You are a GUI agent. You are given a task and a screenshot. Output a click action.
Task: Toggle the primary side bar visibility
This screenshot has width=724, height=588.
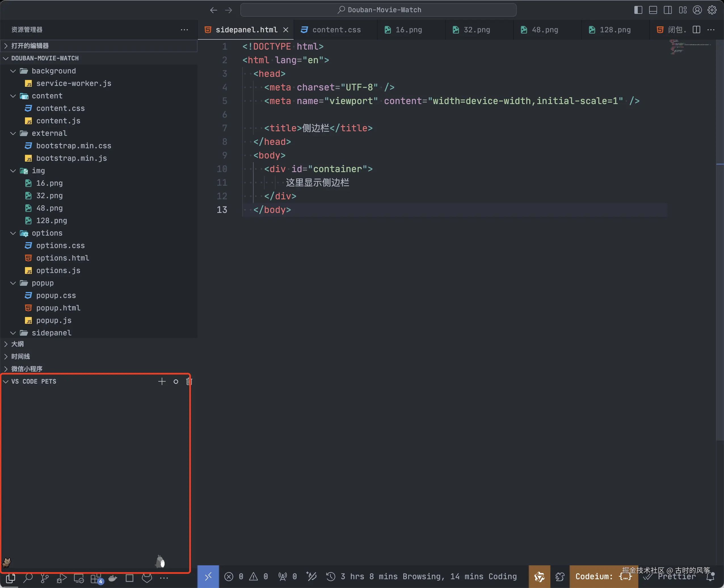(638, 10)
